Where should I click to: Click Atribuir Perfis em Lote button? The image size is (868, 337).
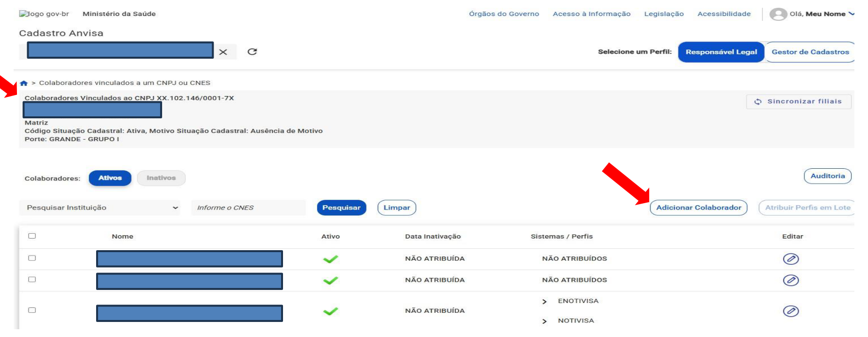pyautogui.click(x=807, y=208)
